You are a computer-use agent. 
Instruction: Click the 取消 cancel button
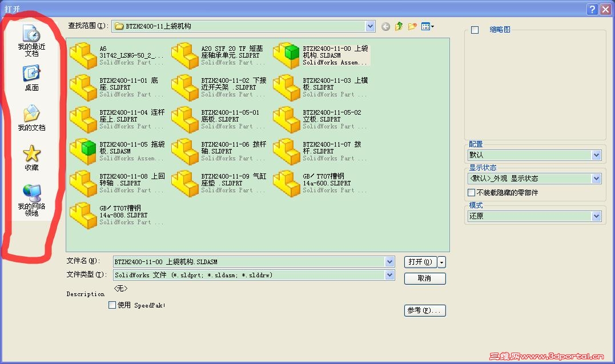425,278
